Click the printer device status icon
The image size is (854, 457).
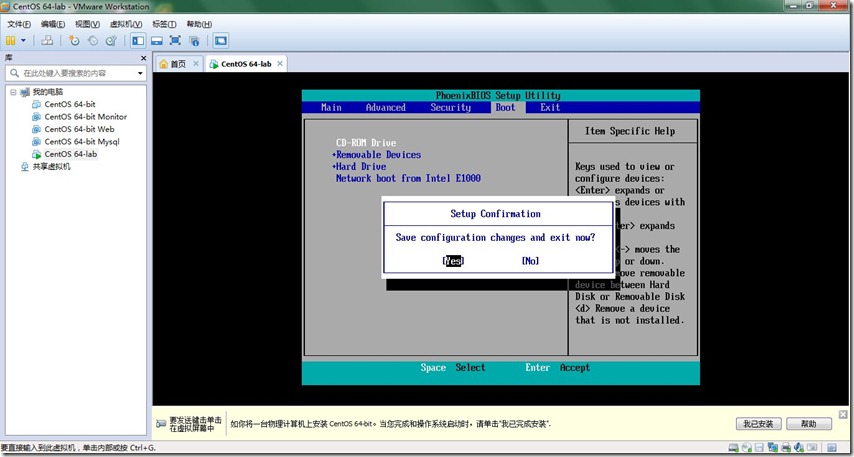click(786, 447)
